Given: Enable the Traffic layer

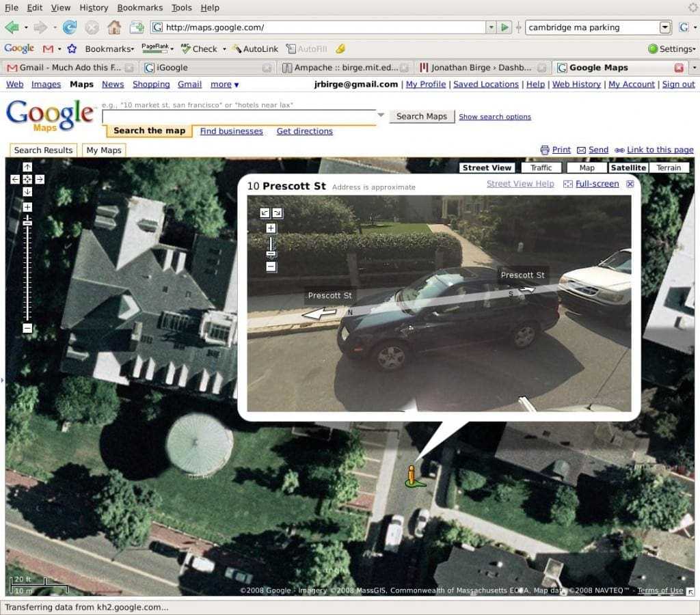Looking at the screenshot, I should point(541,167).
